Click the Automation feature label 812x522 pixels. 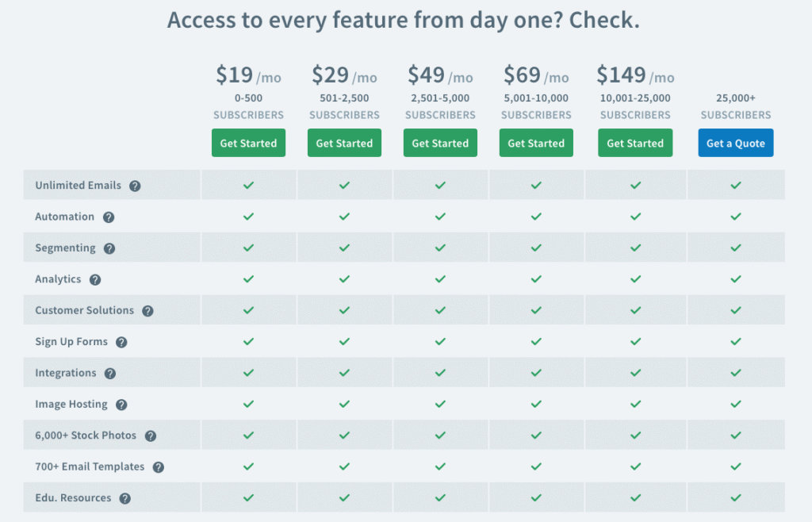point(64,217)
